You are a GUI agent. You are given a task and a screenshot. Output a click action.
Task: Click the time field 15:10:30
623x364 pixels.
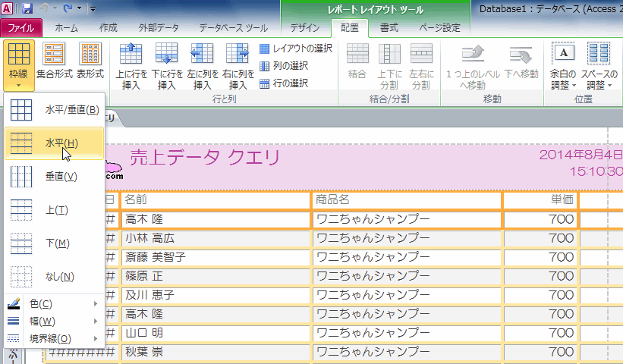coord(596,172)
